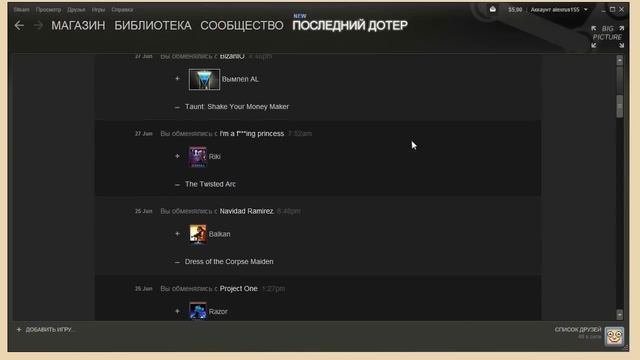
Task: Switch to the СООБЩЕСТВО tab
Action: (x=242, y=26)
